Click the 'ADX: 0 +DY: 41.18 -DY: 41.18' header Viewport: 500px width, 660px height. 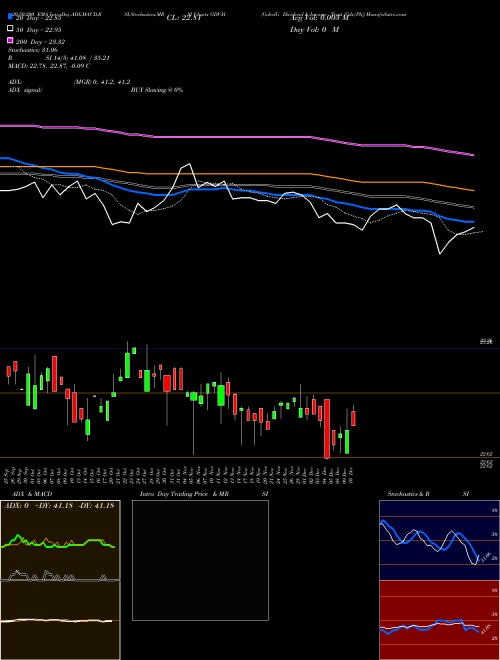coord(59,506)
